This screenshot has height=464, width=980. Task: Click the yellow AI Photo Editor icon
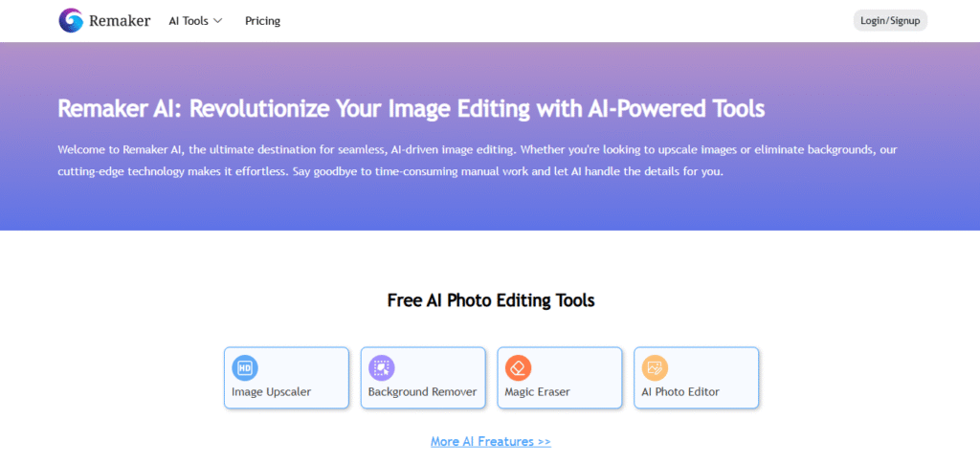tap(655, 367)
